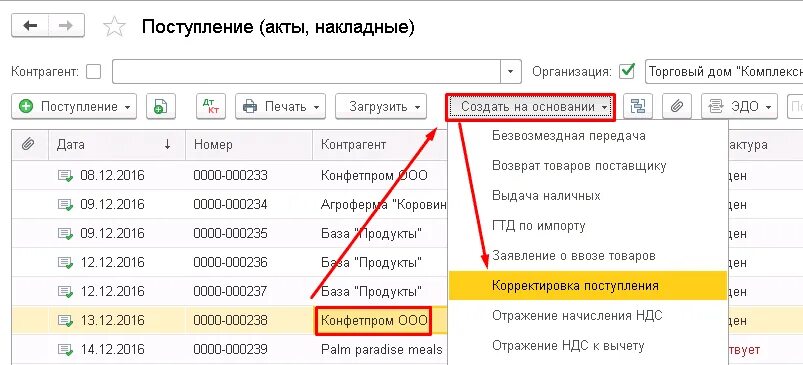
Task: Open the Загрузить dropdown
Action: pos(381,106)
